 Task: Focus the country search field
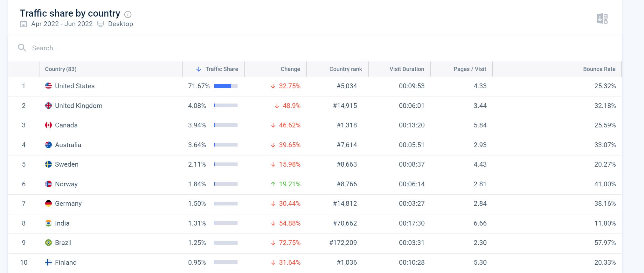click(x=315, y=48)
